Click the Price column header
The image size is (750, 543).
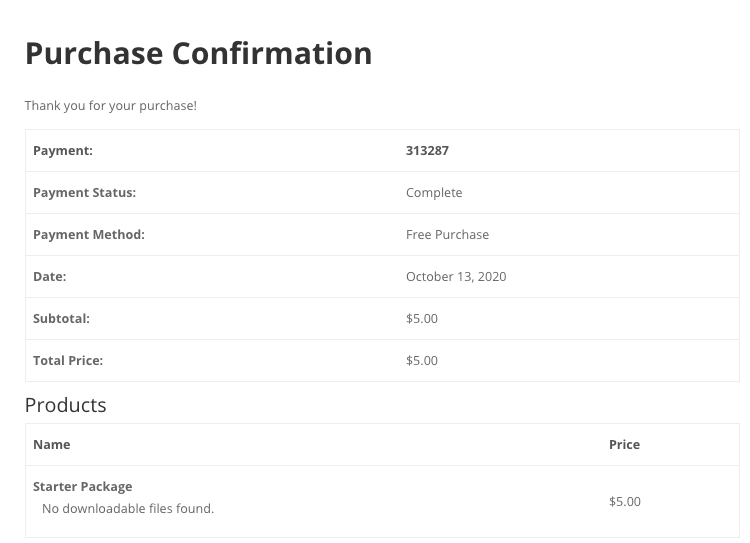coord(624,445)
